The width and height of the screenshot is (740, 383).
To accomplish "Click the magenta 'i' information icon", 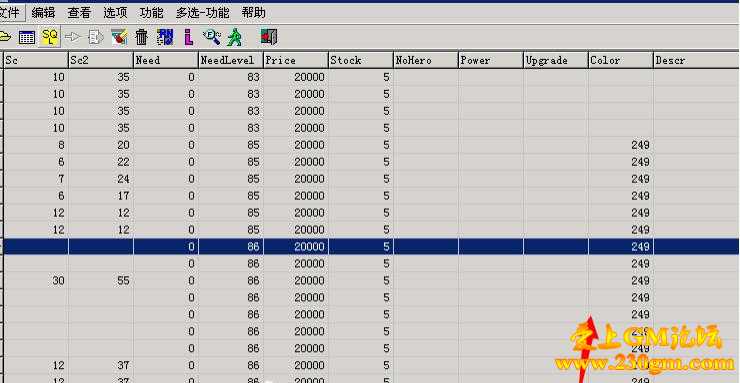I will [189, 37].
